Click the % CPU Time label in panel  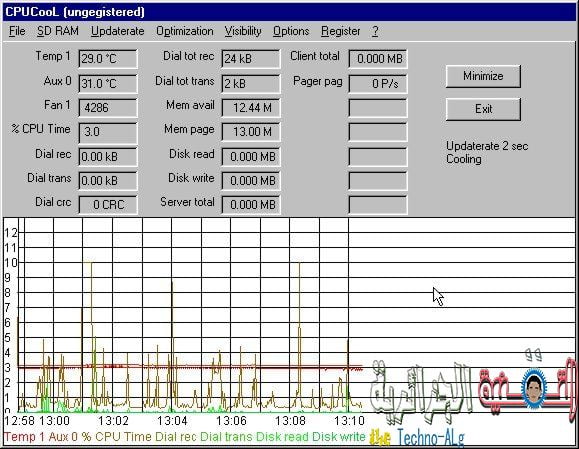click(x=41, y=129)
